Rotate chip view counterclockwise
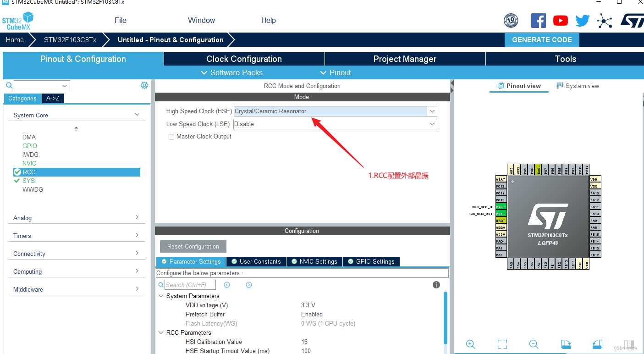The height and width of the screenshot is (354, 644). 597,344
